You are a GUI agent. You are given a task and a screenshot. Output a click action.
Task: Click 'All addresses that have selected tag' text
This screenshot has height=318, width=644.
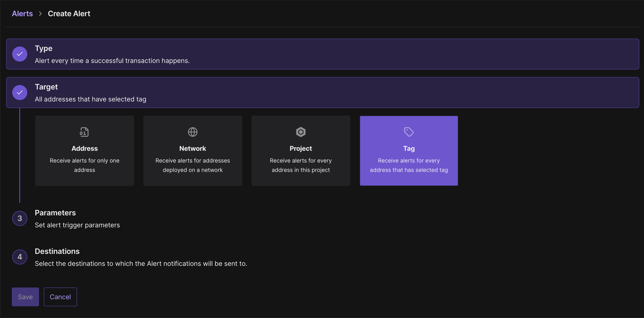90,99
